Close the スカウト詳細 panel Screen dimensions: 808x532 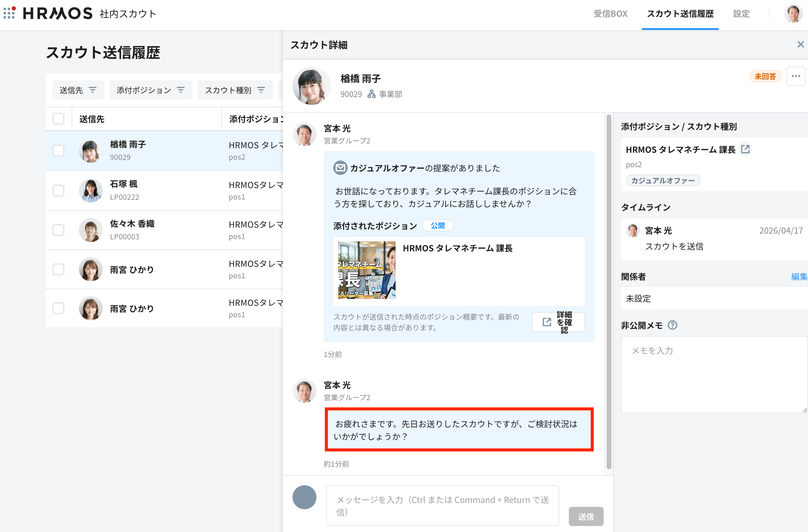[801, 44]
